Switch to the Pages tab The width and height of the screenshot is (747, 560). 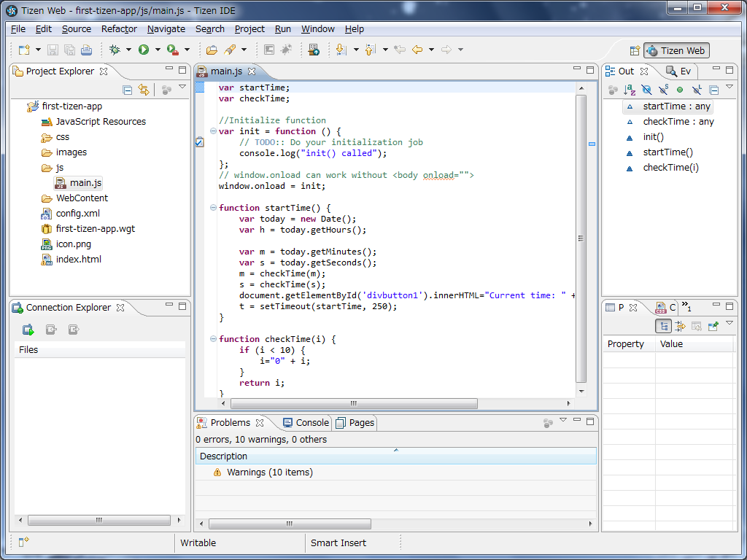point(355,423)
